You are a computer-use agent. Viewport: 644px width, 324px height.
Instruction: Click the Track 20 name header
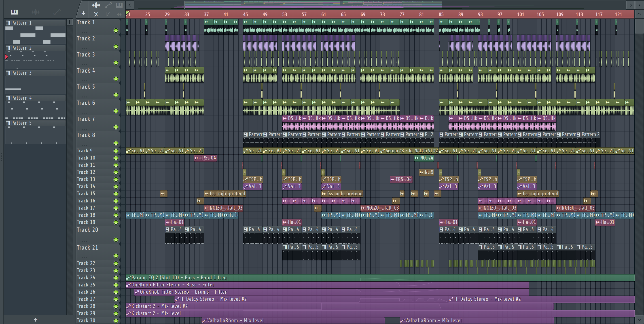tap(87, 230)
